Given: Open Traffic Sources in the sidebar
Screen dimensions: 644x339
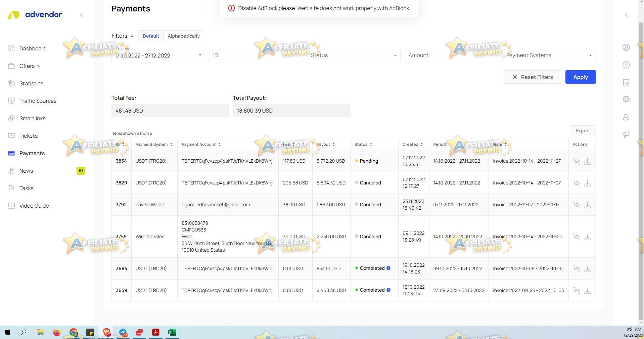Looking at the screenshot, I should point(38,101).
